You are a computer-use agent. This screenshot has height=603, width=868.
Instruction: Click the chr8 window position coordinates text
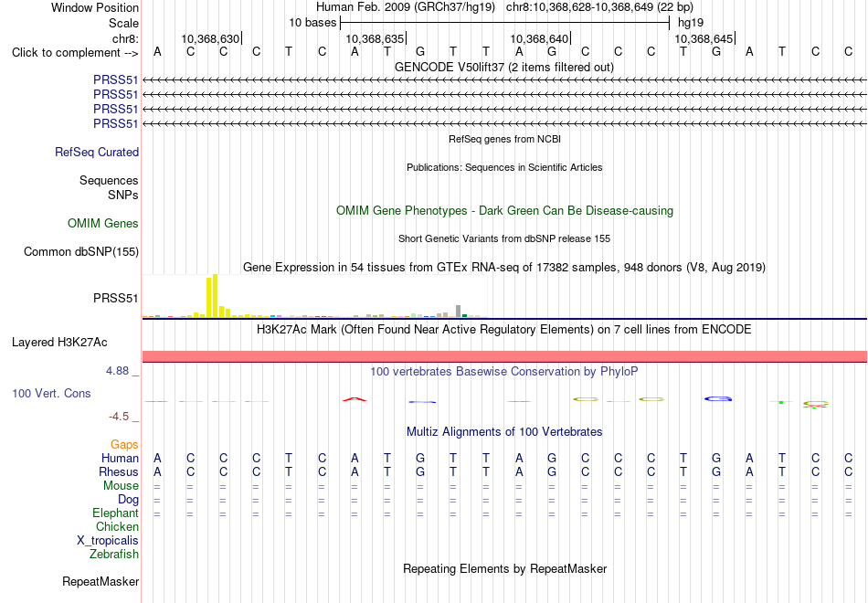[x=599, y=7]
